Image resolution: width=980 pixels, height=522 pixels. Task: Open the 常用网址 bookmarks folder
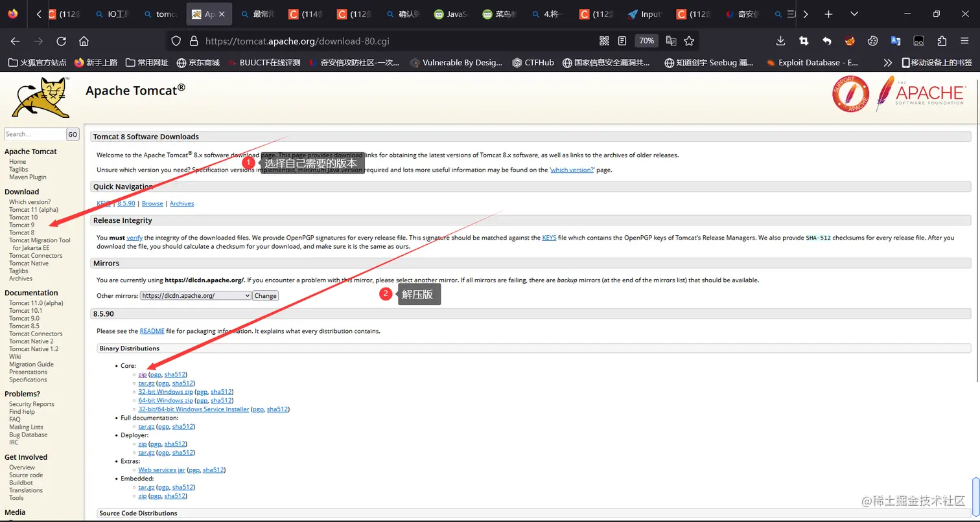pyautogui.click(x=147, y=63)
